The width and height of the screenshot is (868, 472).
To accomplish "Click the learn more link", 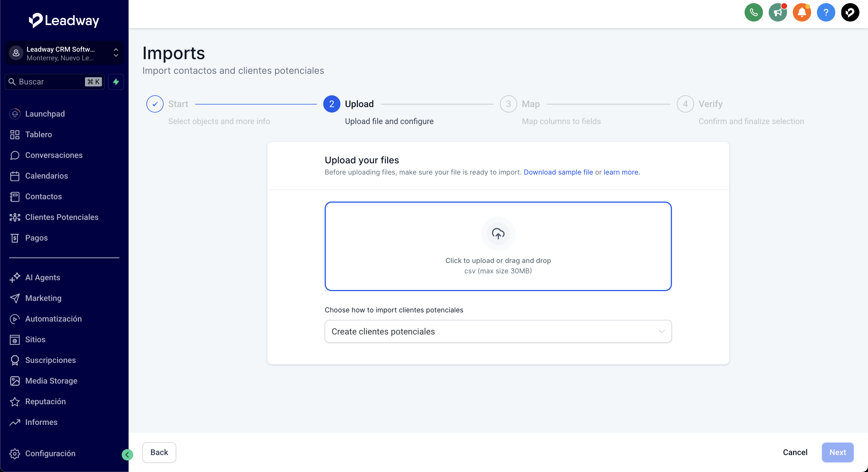I will coord(621,172).
